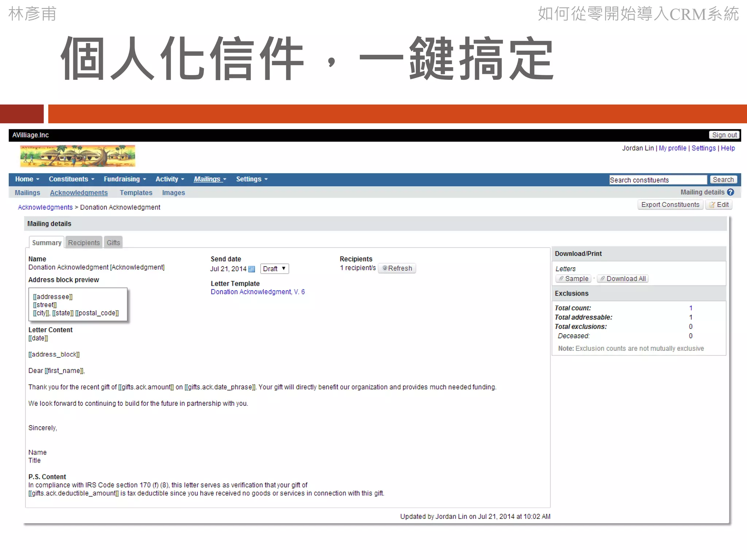Expand the Home menu

tap(27, 179)
